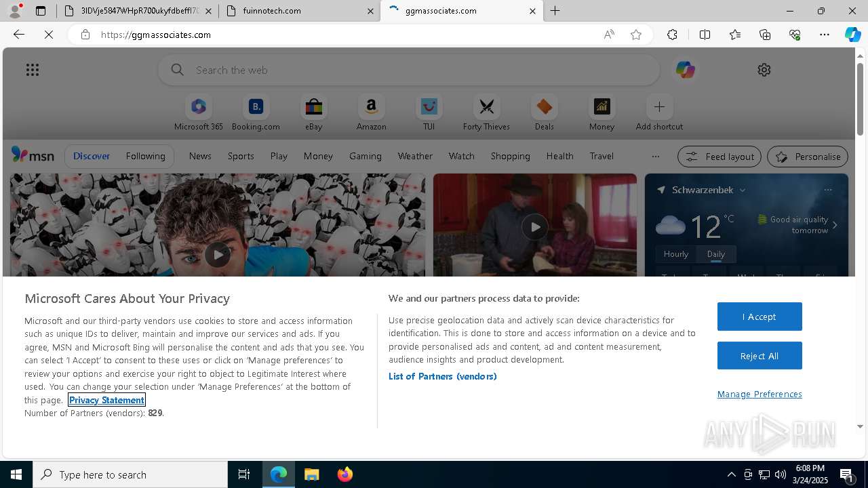Open Edge settings and more menu
Image resolution: width=868 pixels, height=488 pixels.
(825, 35)
